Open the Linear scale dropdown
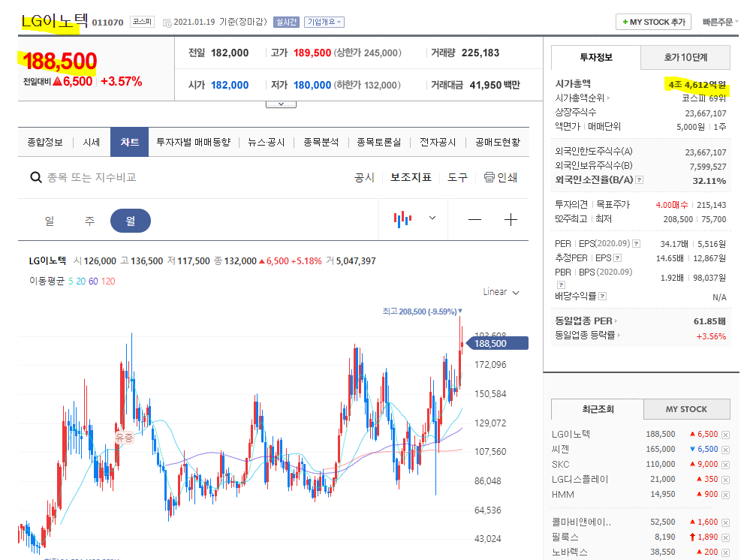Viewport: 750px width, 560px height. click(501, 292)
